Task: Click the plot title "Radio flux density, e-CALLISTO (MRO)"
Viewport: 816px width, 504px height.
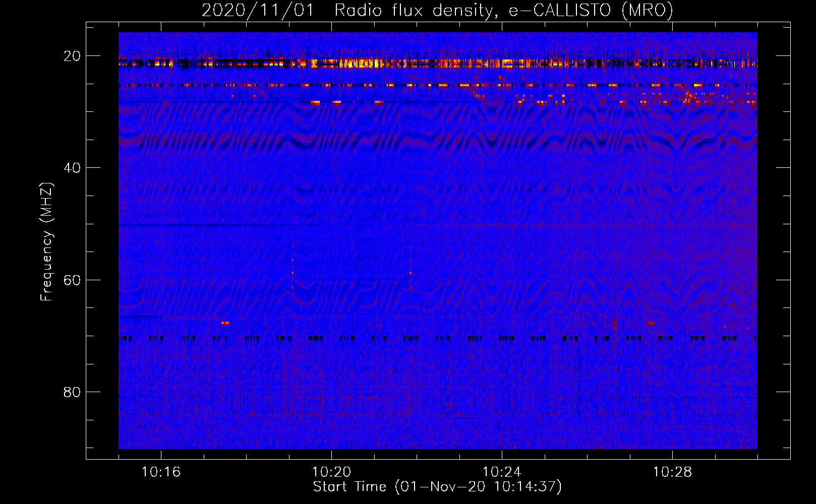Action: (504, 10)
